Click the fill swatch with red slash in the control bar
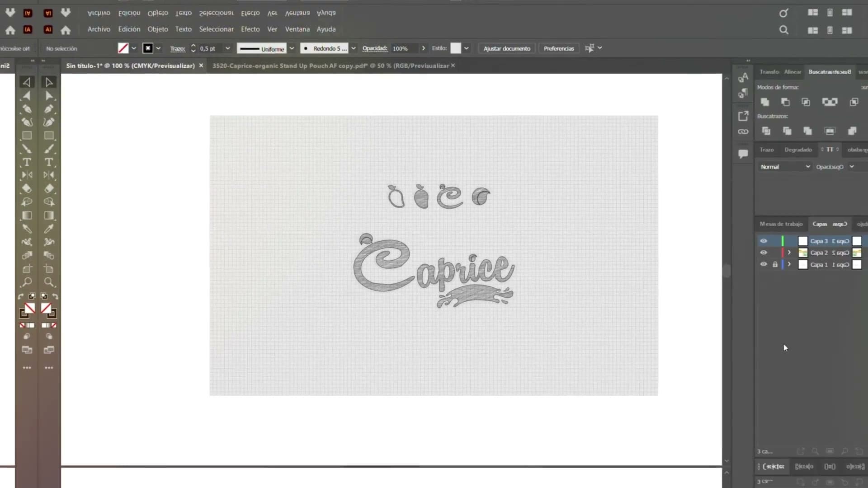The height and width of the screenshot is (488, 868). [123, 48]
